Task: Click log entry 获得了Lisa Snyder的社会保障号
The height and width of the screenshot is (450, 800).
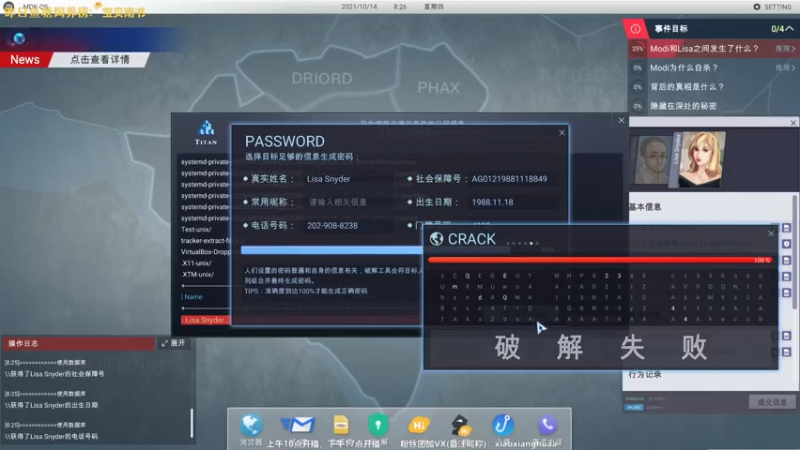Action: [x=55, y=374]
